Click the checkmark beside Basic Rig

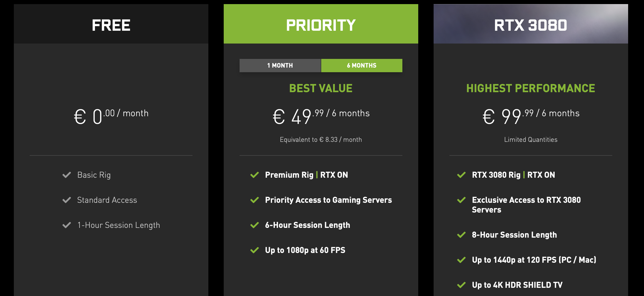coord(67,175)
